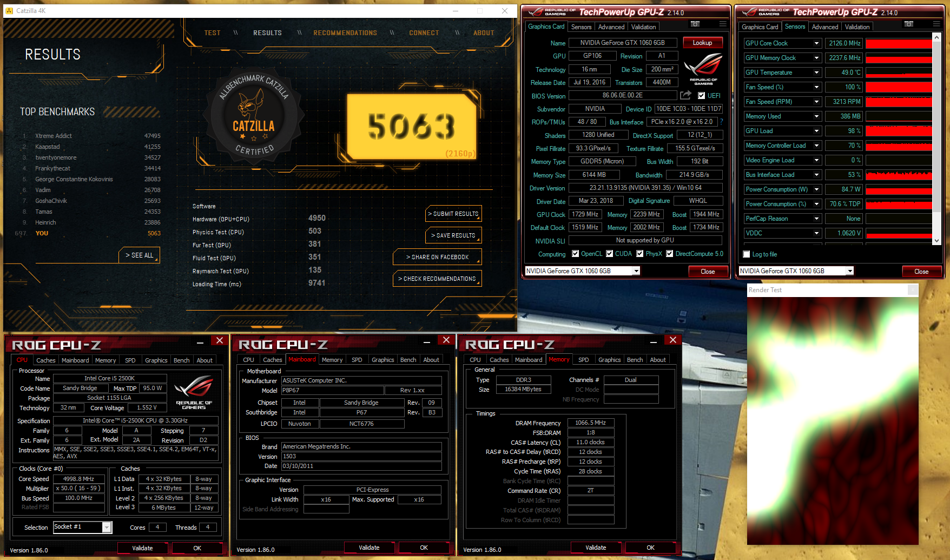Click the GPU Name field showing GTX 1060 6GB
Viewport: 950px width, 560px height.
click(x=622, y=43)
